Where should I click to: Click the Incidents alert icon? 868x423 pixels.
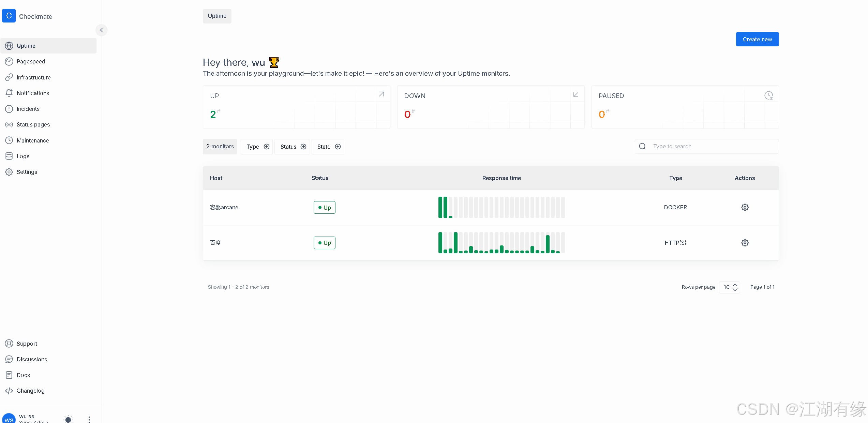pos(9,109)
